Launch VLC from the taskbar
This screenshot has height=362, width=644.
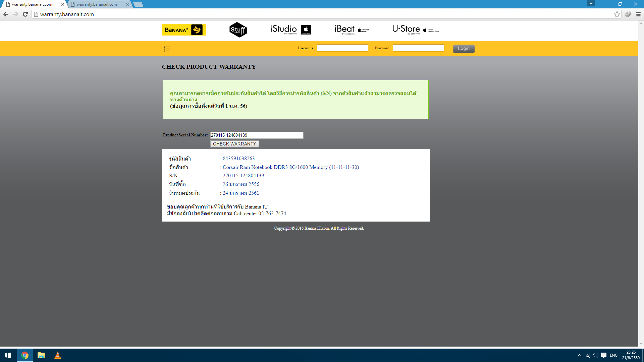tap(57, 355)
